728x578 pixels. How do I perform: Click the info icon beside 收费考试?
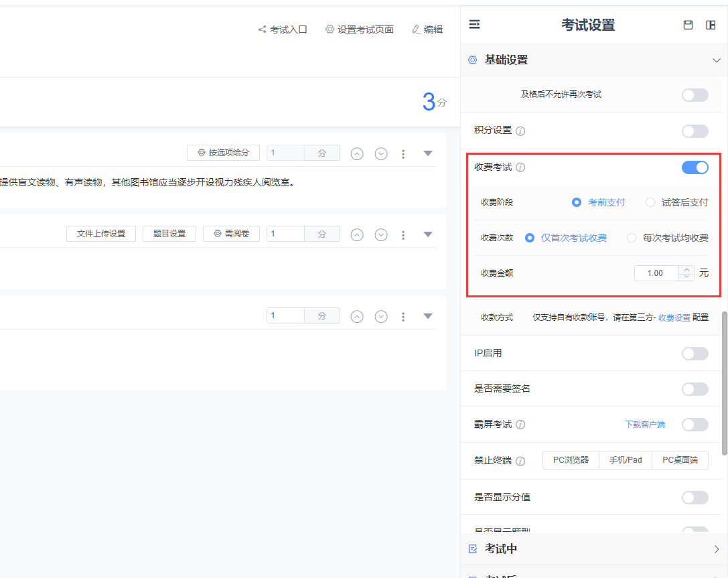(x=520, y=167)
